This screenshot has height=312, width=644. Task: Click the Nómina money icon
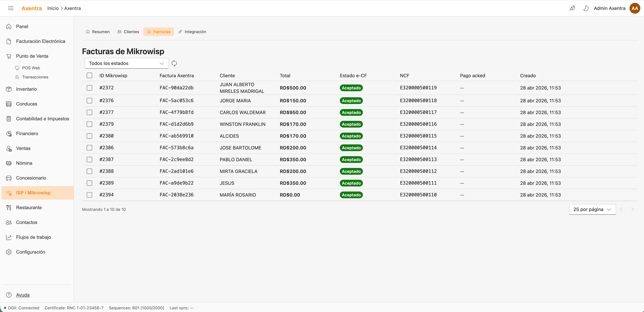point(9,163)
